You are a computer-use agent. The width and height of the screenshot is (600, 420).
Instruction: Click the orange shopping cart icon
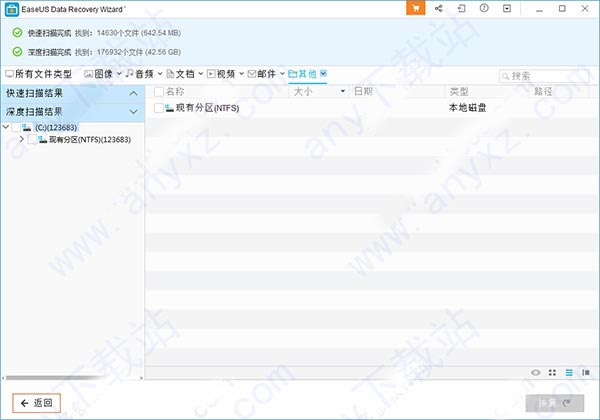416,8
